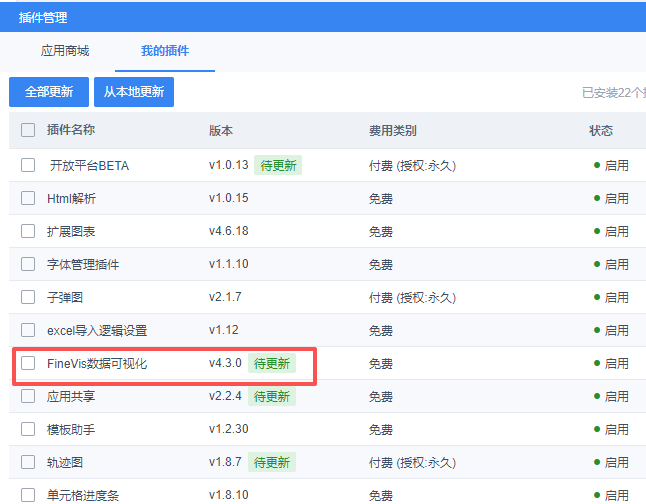Toggle the select-all checkbox in header

click(x=28, y=130)
